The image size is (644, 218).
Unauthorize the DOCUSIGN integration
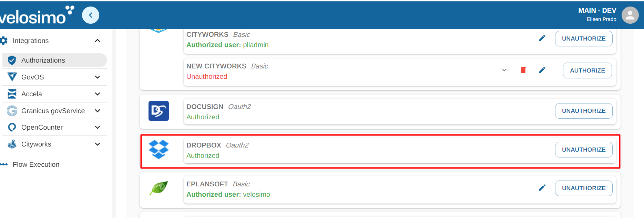click(x=584, y=111)
